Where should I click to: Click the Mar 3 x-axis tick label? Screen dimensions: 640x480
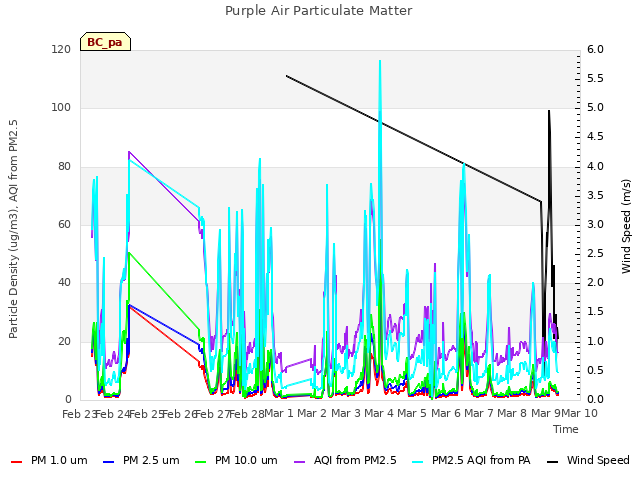pyautogui.click(x=346, y=413)
